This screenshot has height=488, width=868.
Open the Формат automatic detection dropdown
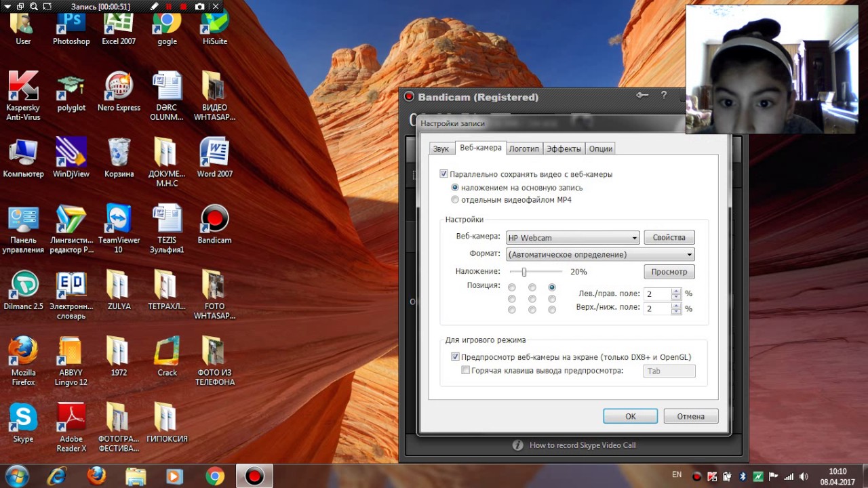pos(600,255)
